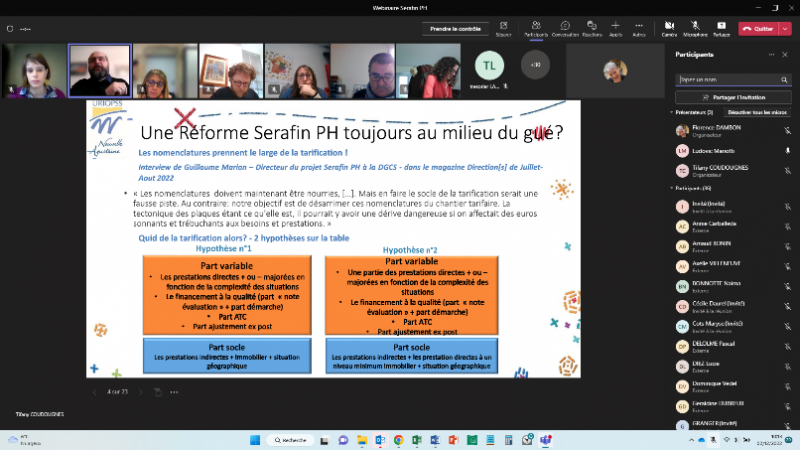Open slide viewer more options (three dots)
Image resolution: width=800 pixels, height=450 pixels.
click(174, 392)
